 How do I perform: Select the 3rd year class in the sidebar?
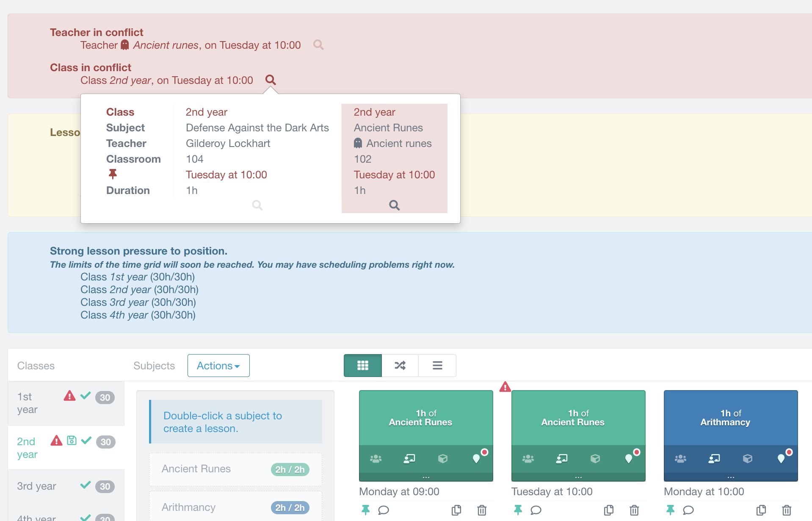(36, 486)
